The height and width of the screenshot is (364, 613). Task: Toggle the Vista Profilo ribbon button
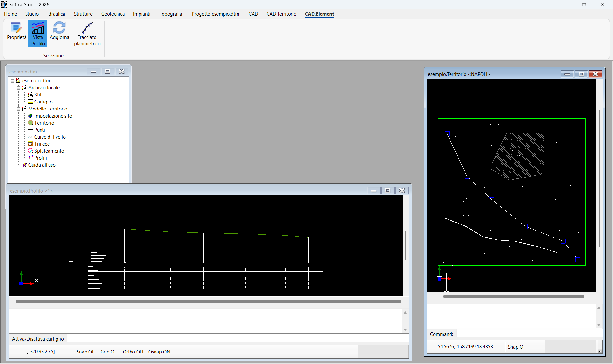[x=38, y=34]
